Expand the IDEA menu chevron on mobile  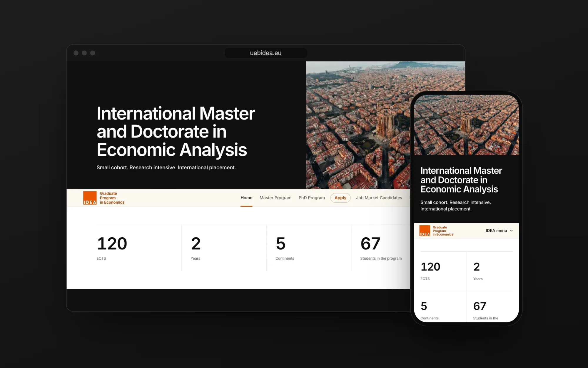(511, 231)
